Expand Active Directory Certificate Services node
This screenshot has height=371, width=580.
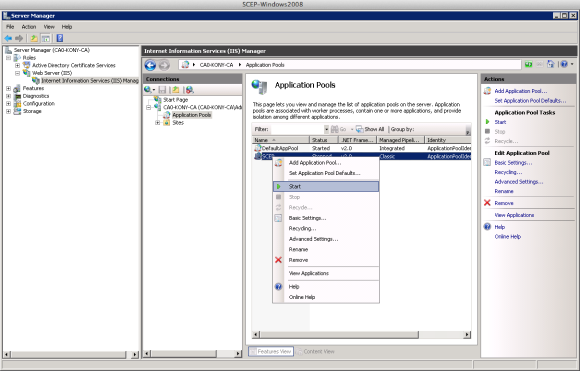(x=17, y=65)
